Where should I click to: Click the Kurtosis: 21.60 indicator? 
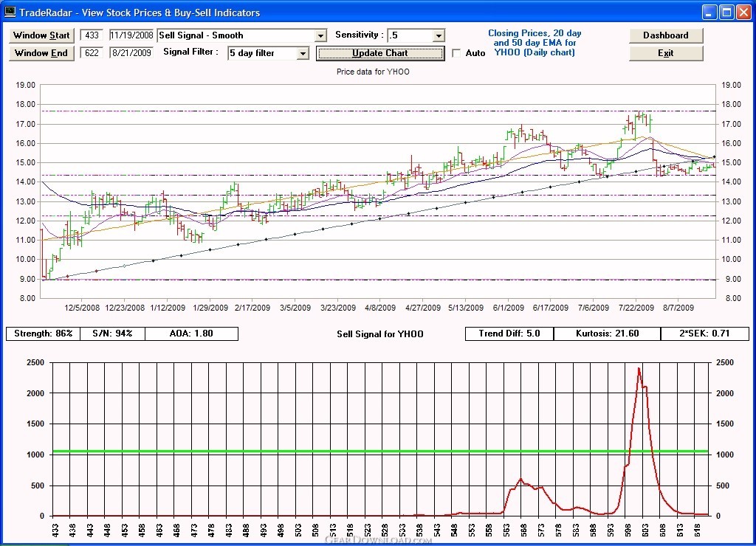(x=607, y=334)
